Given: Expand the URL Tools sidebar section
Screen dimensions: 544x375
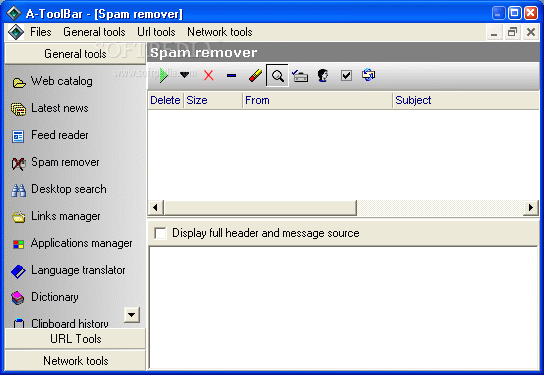Looking at the screenshot, I should (75, 339).
